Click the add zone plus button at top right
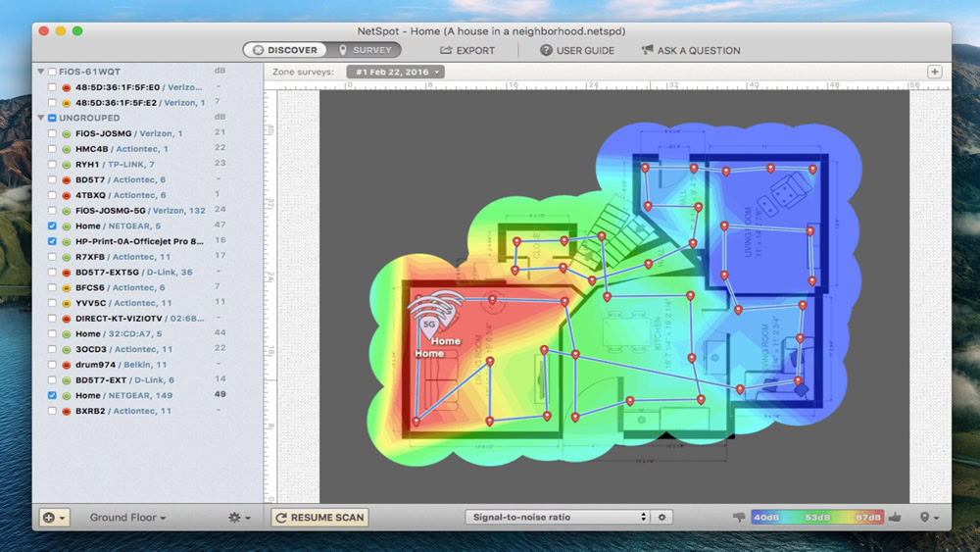 934,72
